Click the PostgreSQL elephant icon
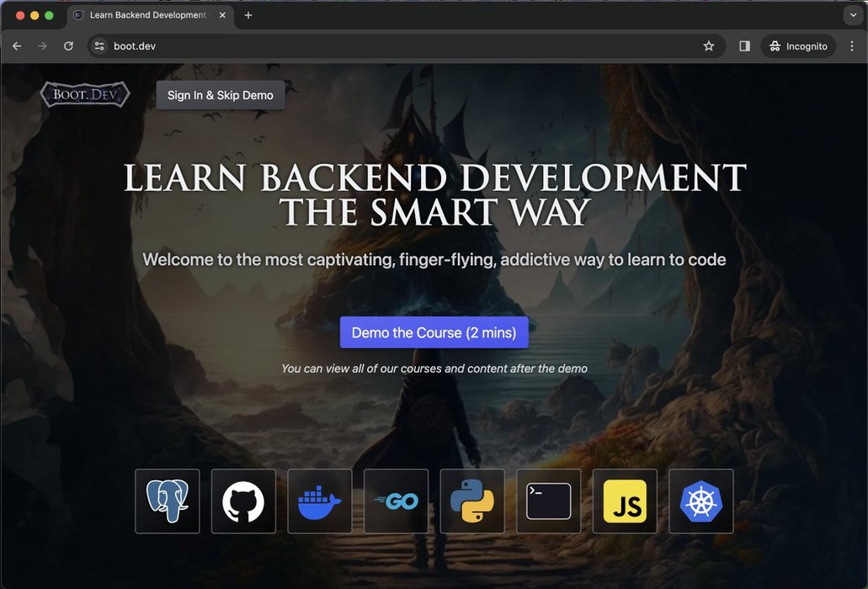Viewport: 868px width, 589px height. pos(168,501)
